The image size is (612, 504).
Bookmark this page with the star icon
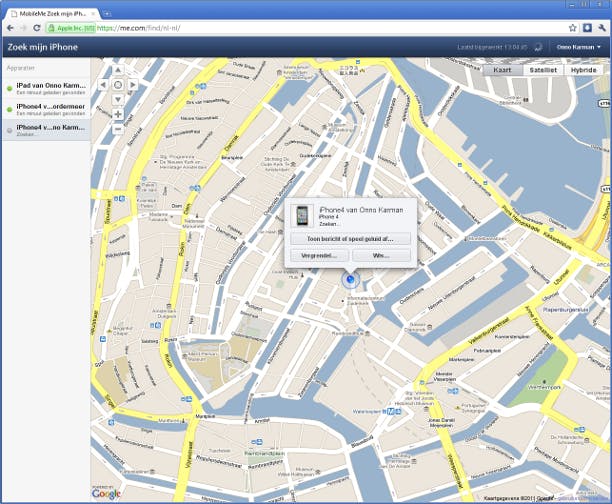click(573, 28)
